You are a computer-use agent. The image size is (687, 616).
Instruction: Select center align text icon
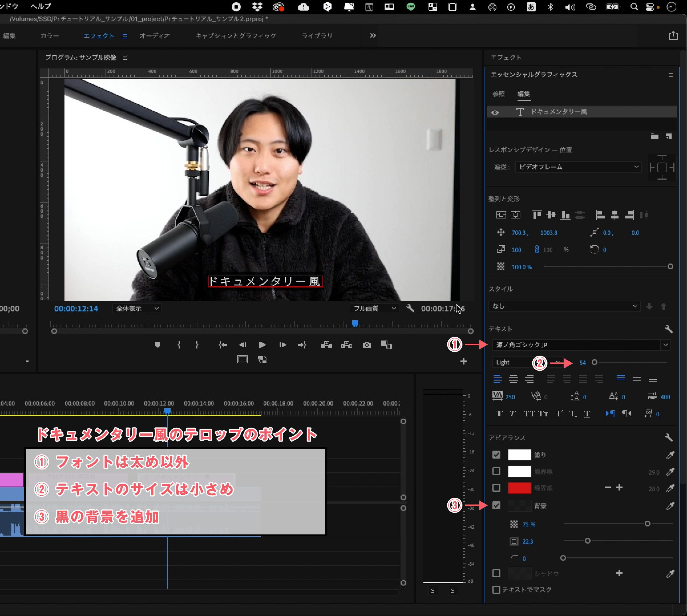pos(513,379)
